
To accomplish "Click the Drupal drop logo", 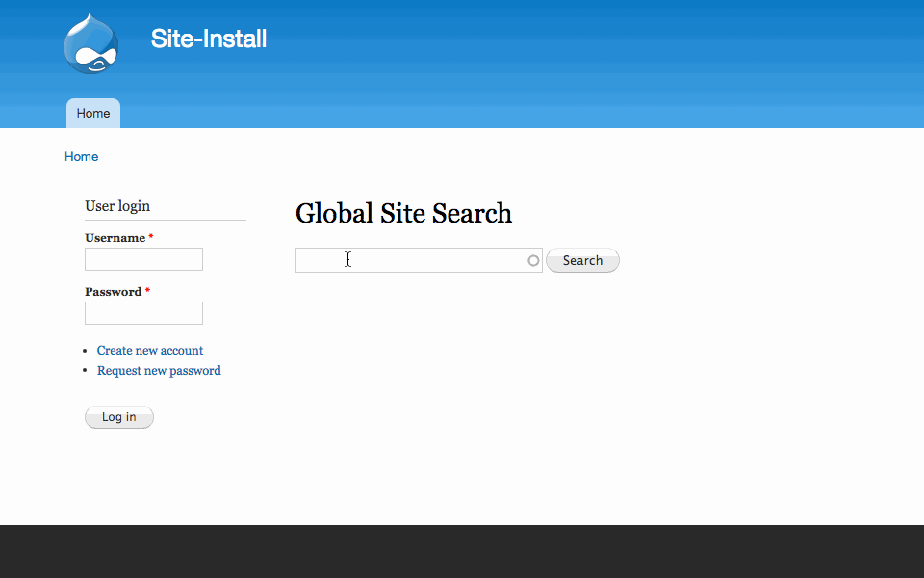I will [x=90, y=43].
